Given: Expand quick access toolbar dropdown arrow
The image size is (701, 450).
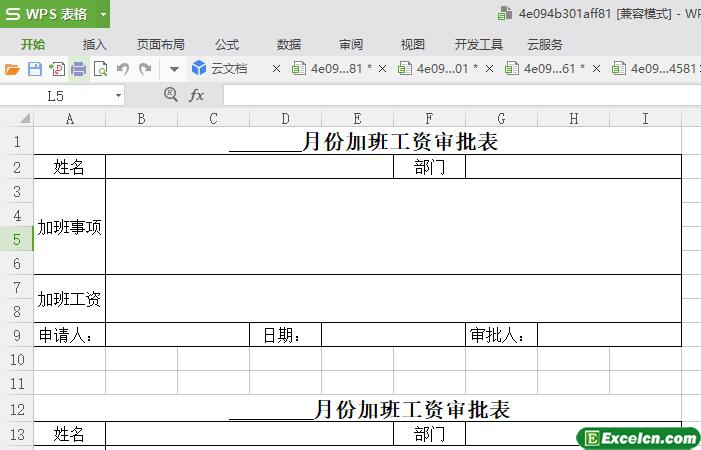Looking at the screenshot, I should click(174, 69).
